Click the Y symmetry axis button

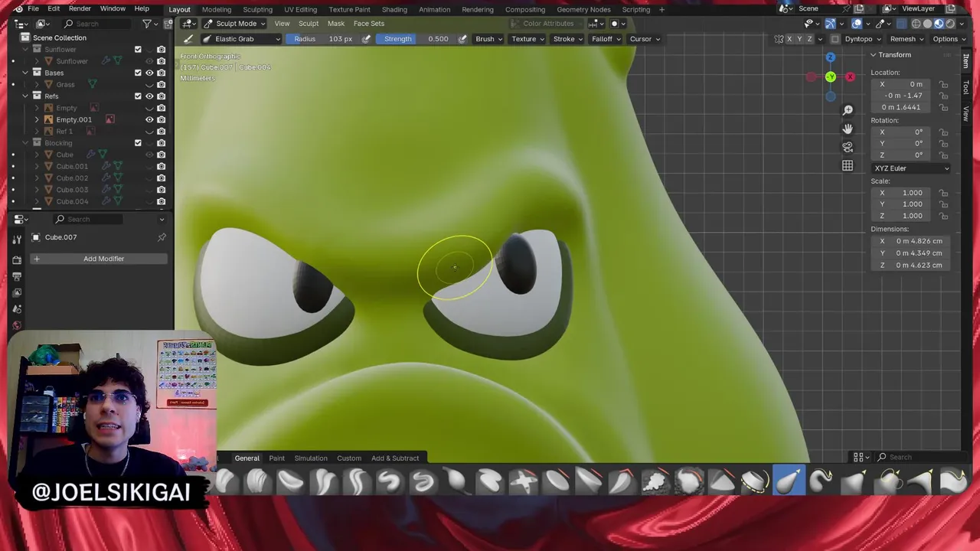click(799, 39)
